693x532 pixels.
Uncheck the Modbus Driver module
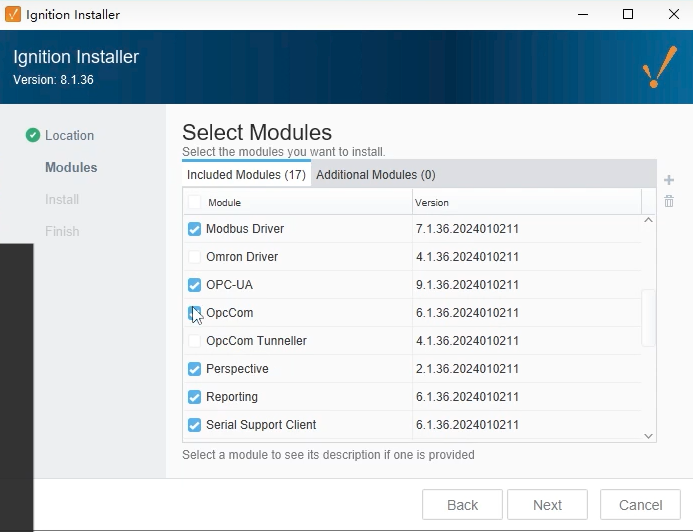coord(194,229)
